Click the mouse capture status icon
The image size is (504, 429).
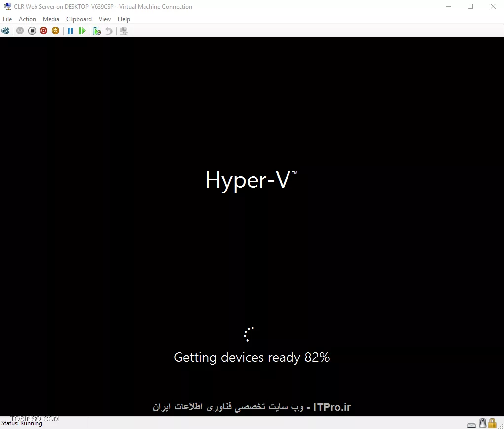click(x=482, y=423)
